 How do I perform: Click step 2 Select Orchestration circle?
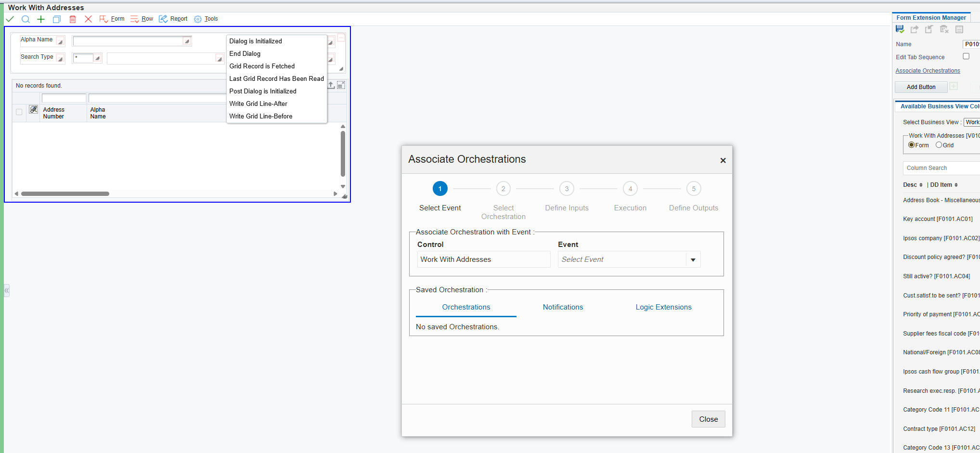tap(503, 189)
